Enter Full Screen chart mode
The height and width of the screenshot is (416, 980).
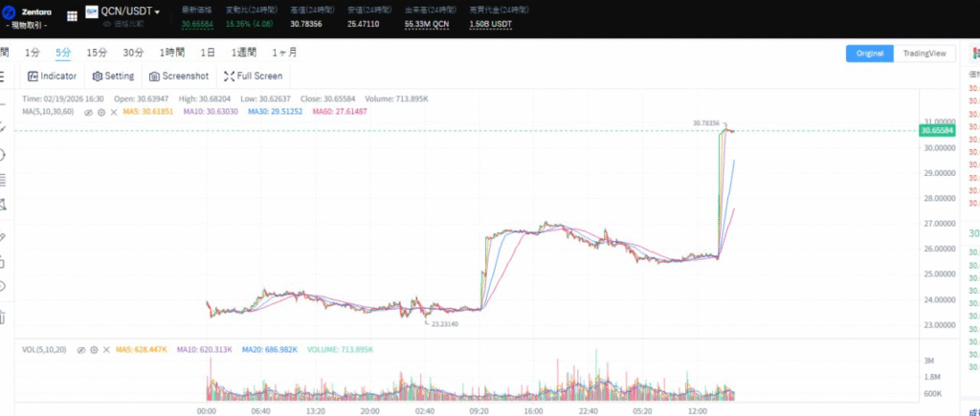click(x=253, y=76)
